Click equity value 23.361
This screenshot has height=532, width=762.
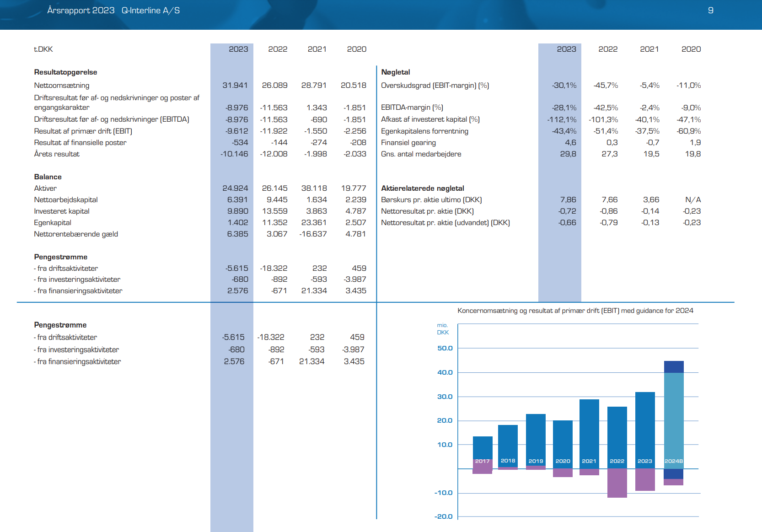pyautogui.click(x=314, y=222)
